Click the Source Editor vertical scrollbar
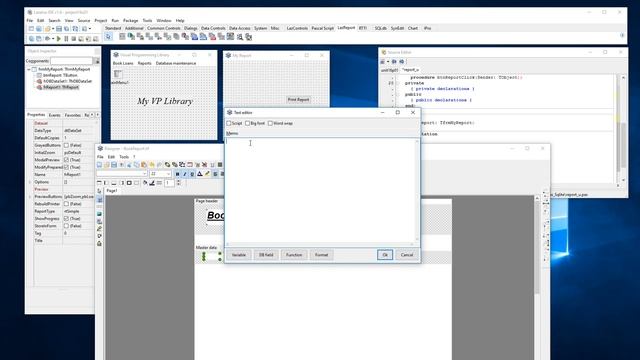The image size is (640, 360). click(623, 129)
